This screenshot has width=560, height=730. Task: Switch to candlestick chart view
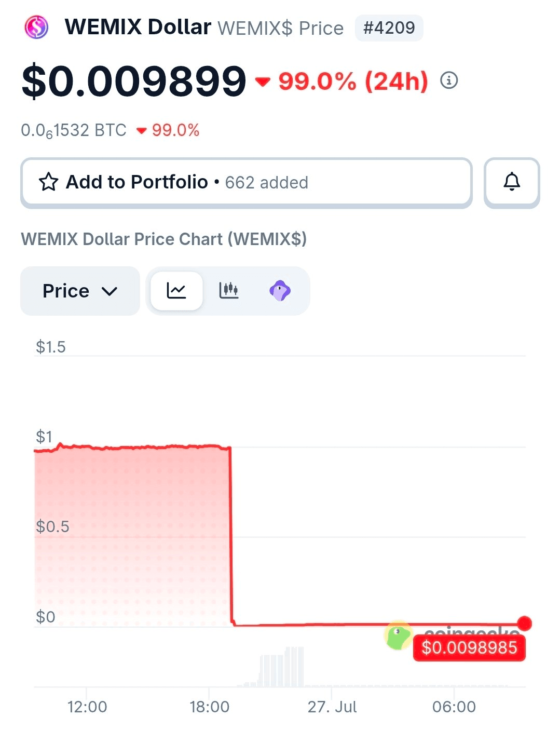[x=228, y=291]
